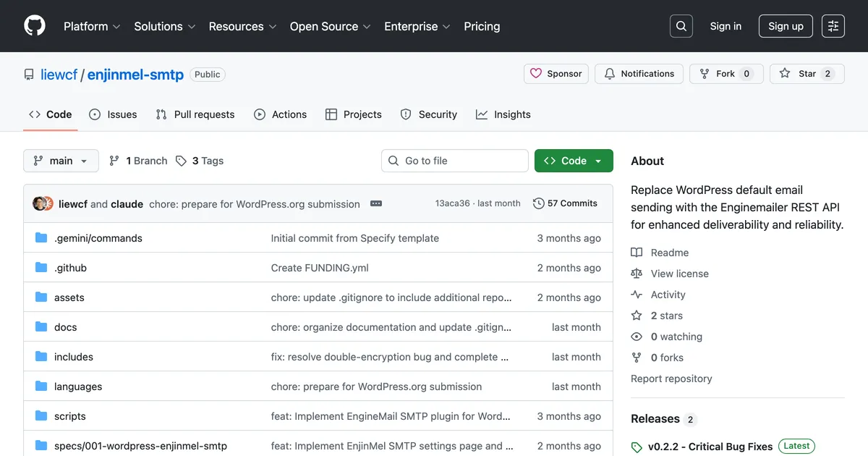Click the Sign up button
The image size is (868, 456).
pos(786,25)
